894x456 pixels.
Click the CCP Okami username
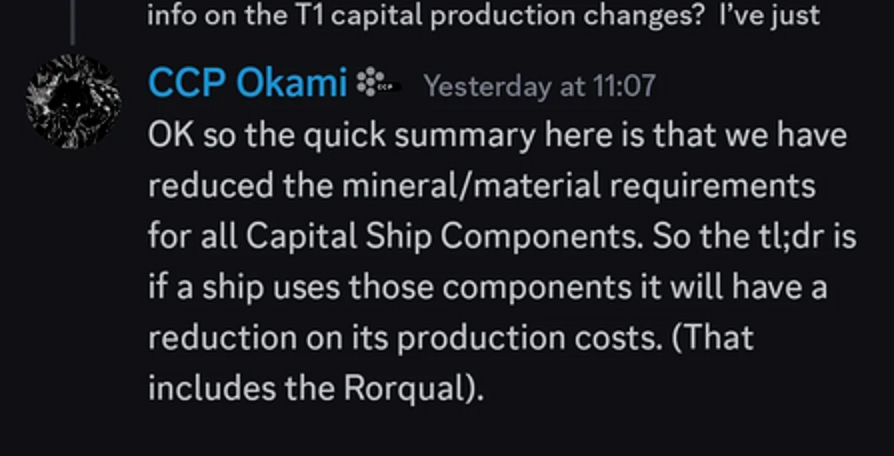(x=247, y=83)
